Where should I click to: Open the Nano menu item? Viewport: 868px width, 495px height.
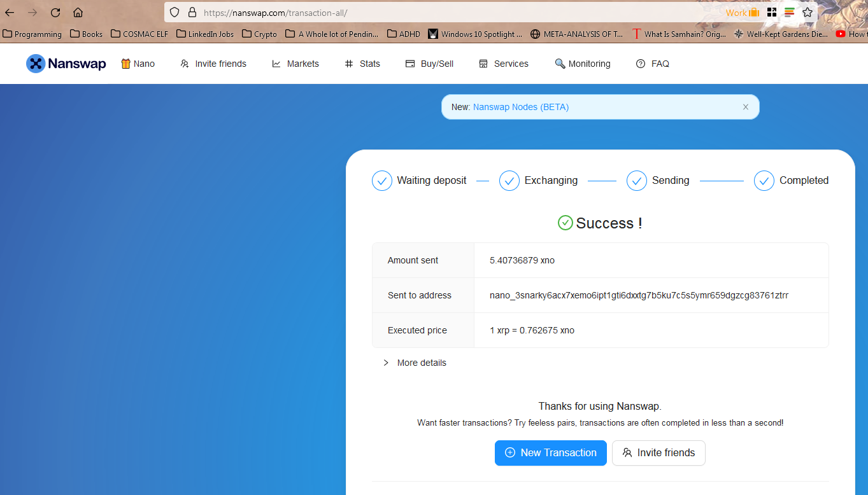[x=138, y=64]
